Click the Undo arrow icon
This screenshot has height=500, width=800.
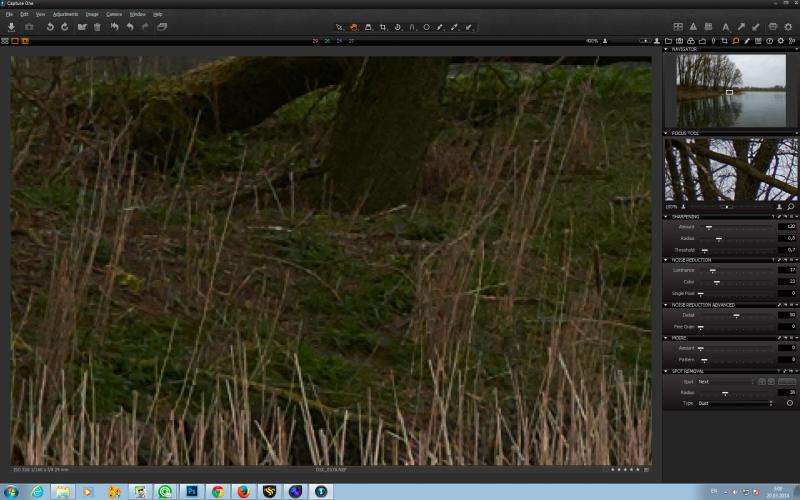click(130, 27)
